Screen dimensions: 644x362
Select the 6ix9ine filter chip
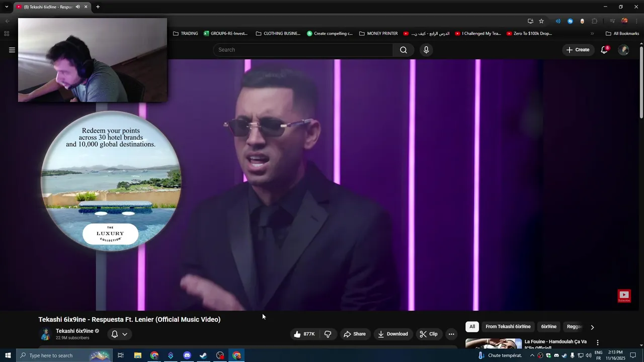[548, 327]
